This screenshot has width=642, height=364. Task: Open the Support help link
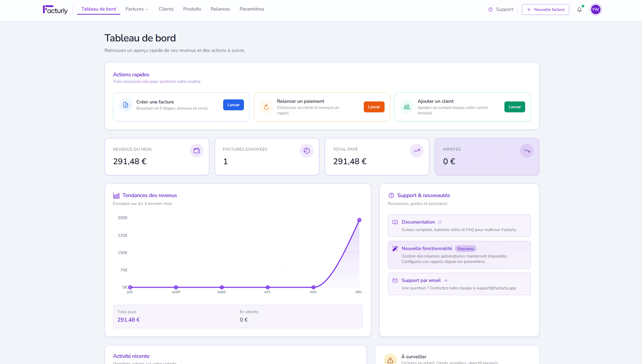point(500,9)
